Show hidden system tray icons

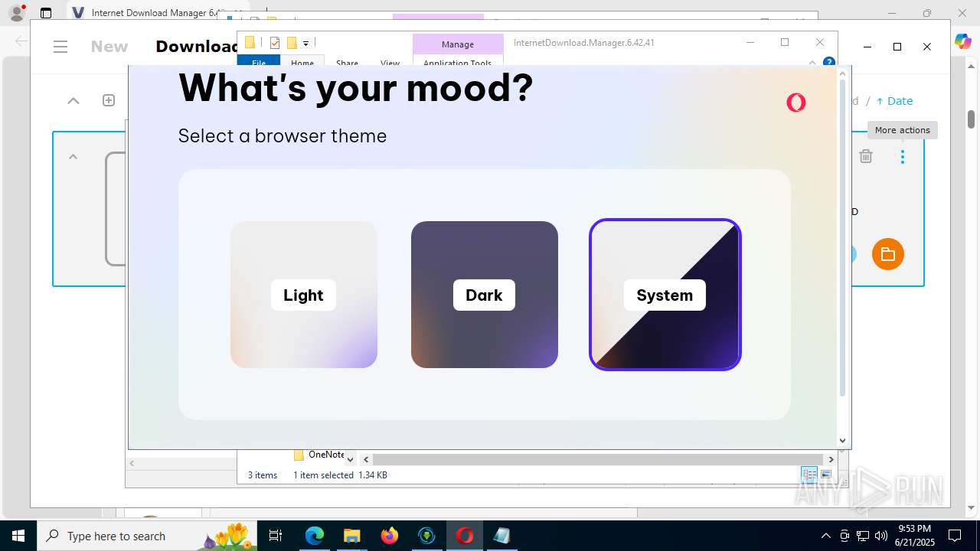click(825, 536)
